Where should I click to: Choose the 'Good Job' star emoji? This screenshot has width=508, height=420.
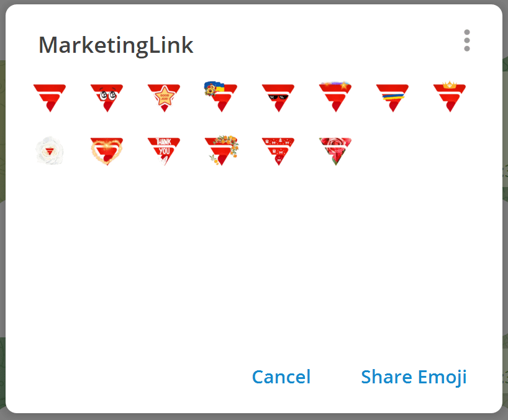pyautogui.click(x=164, y=98)
